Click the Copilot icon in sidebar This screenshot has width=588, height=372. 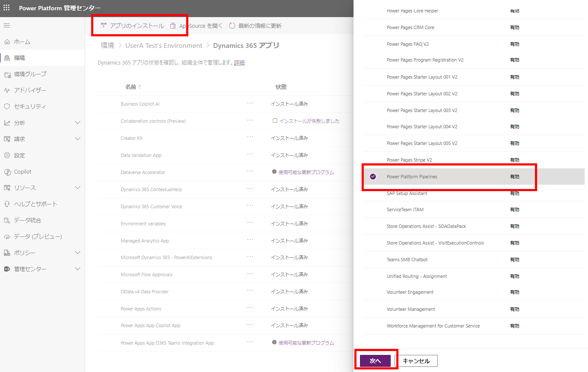(7, 172)
